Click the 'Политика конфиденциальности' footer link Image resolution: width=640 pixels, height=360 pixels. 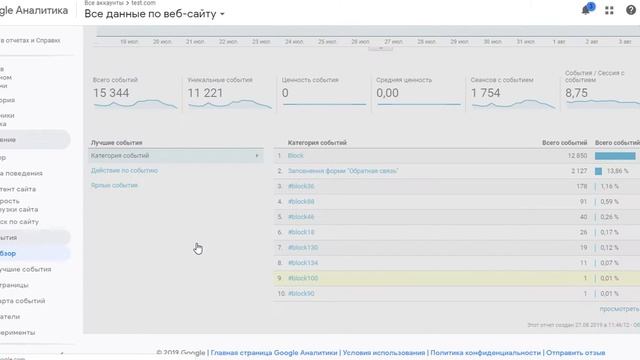[x=485, y=352]
